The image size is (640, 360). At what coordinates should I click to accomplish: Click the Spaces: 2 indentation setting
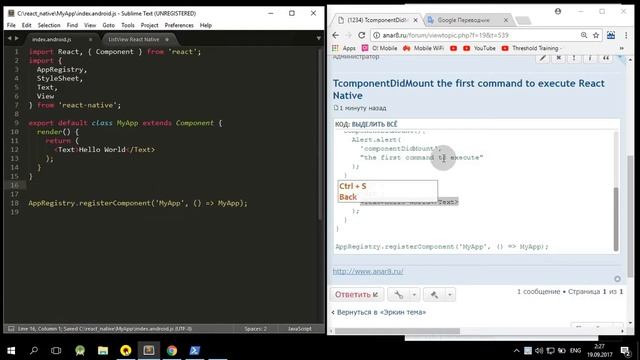256,329
